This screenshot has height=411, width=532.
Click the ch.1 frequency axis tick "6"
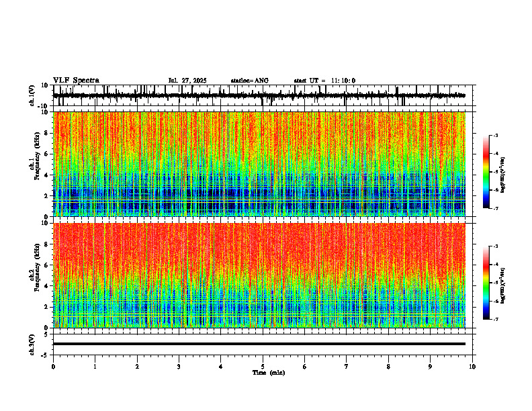pos(46,154)
